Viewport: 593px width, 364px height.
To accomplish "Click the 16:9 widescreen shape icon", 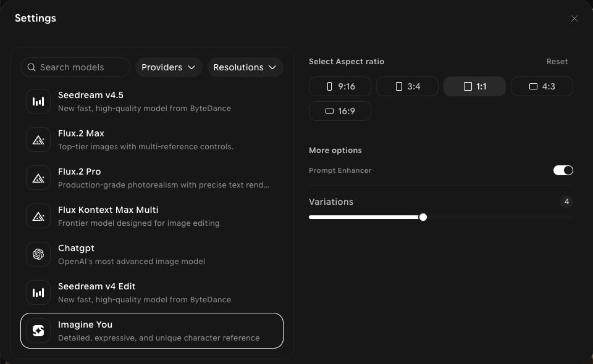I will pyautogui.click(x=329, y=111).
